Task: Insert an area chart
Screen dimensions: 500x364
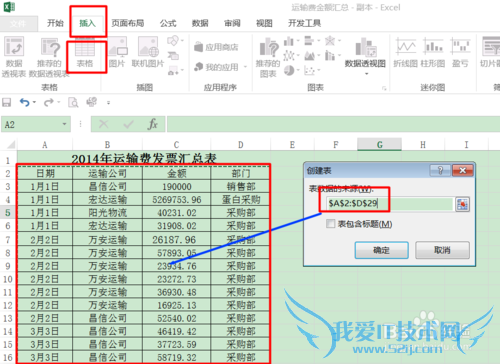Action: (x=311, y=56)
